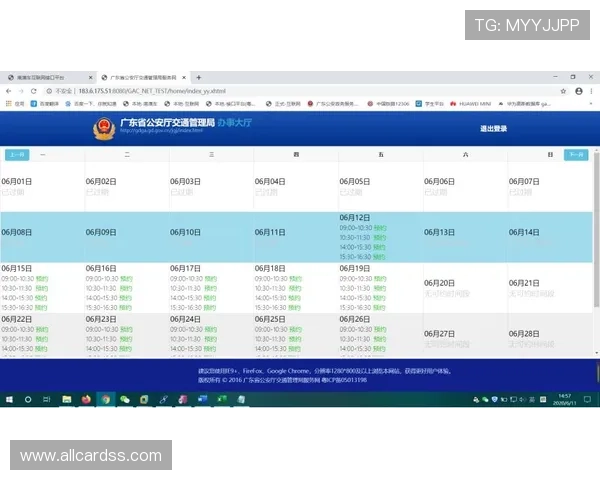
Task: Open File Explorer from the taskbar
Action: (67, 400)
